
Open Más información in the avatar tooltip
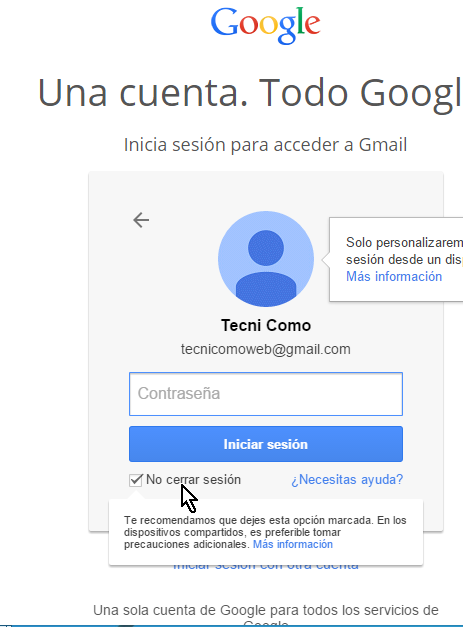(x=394, y=276)
